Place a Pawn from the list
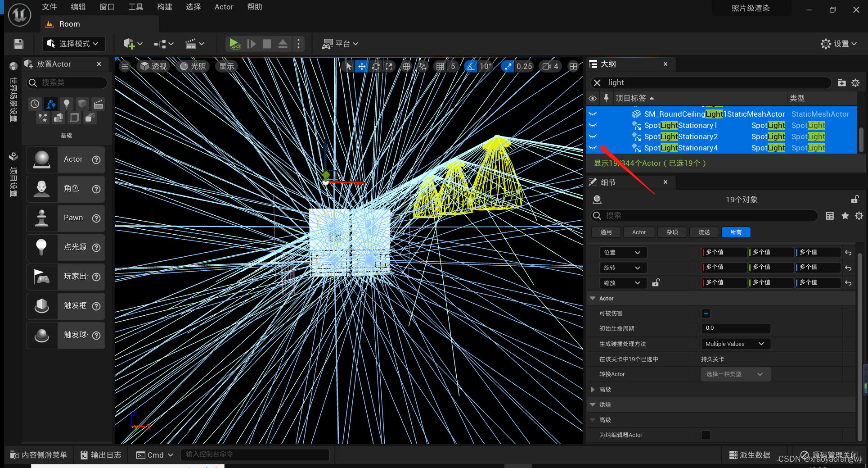 [66, 218]
